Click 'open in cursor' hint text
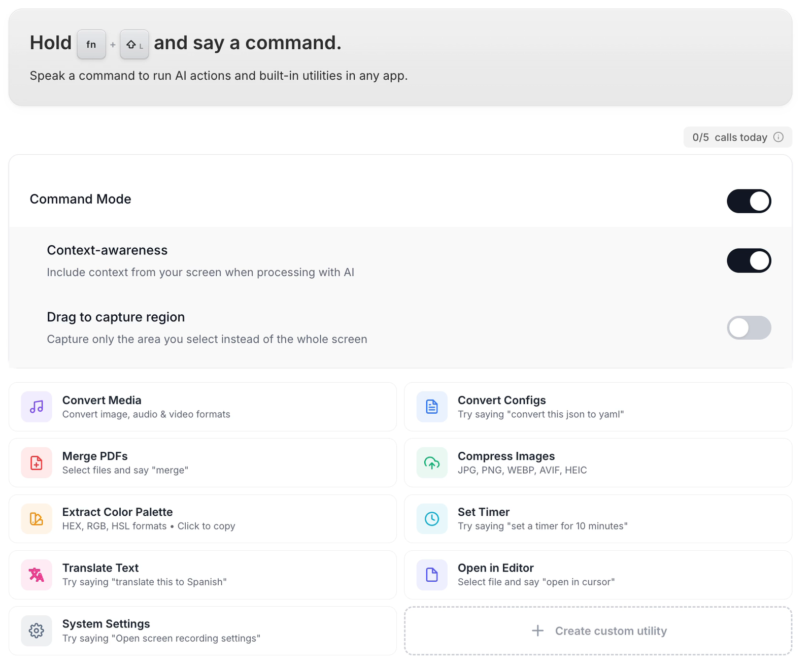Viewport: 812px width, 664px height. (x=579, y=582)
